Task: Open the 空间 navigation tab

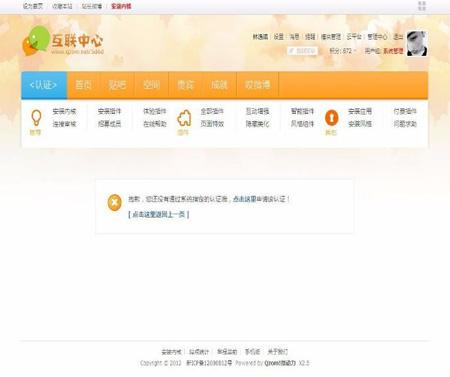Action: coord(152,85)
